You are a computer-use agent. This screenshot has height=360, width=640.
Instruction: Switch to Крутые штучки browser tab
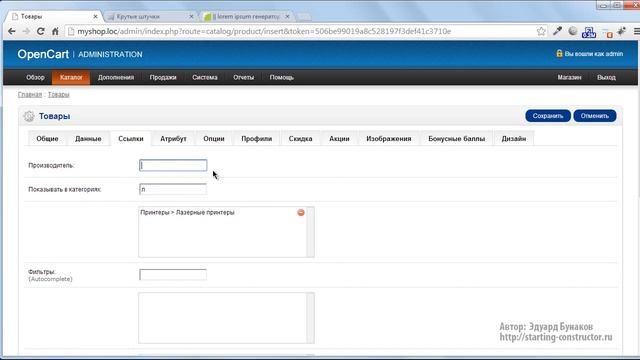[149, 17]
